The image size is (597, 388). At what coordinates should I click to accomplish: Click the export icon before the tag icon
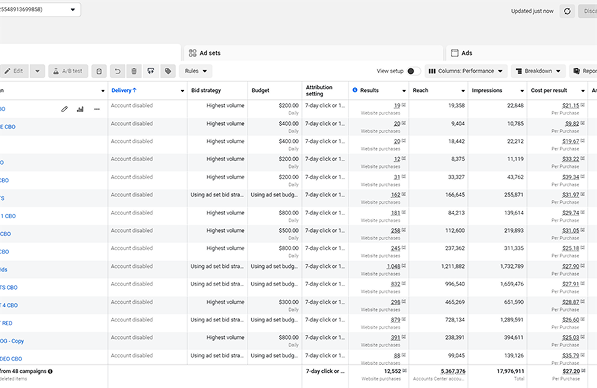tap(151, 71)
